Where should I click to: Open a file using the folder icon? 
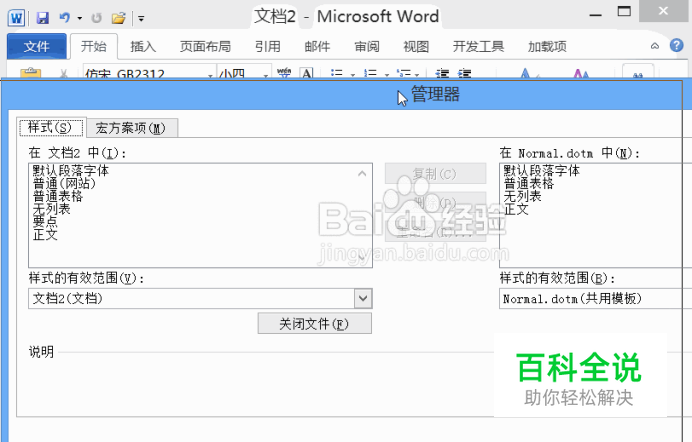(118, 18)
